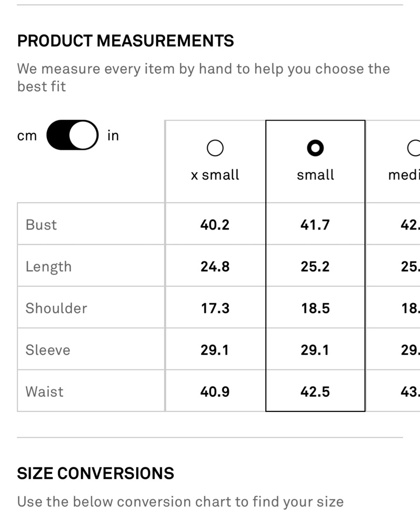This screenshot has height=524, width=420.
Task: Click the x small Waist value 40.9
Action: [x=215, y=391]
